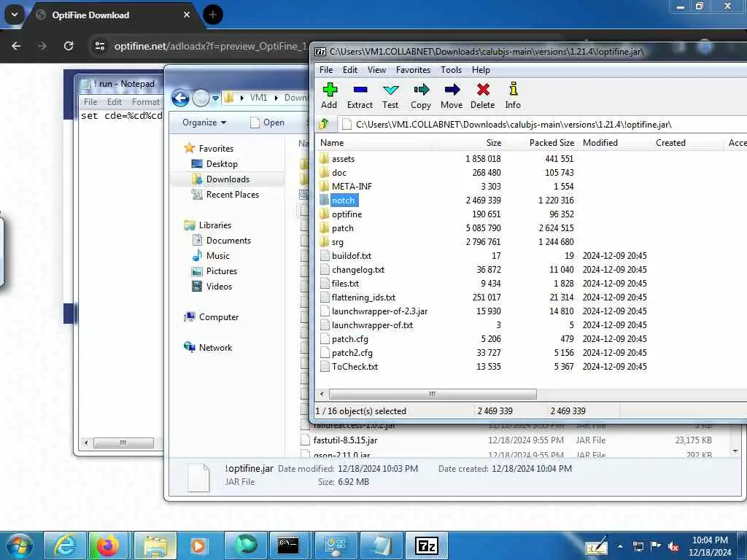Select ToCheck.txt file
The width and height of the screenshot is (747, 560).
coord(355,366)
